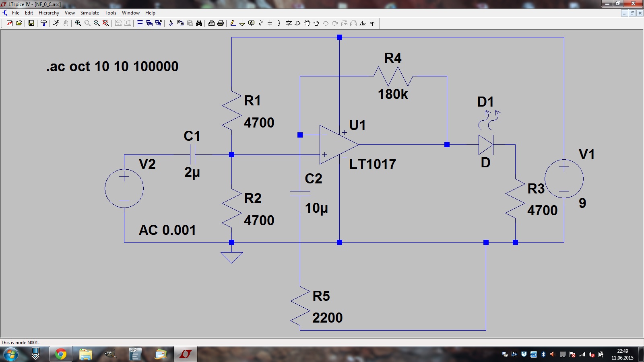Place a diode from the toolbar
Image resolution: width=644 pixels, height=362 pixels.
coord(289,23)
